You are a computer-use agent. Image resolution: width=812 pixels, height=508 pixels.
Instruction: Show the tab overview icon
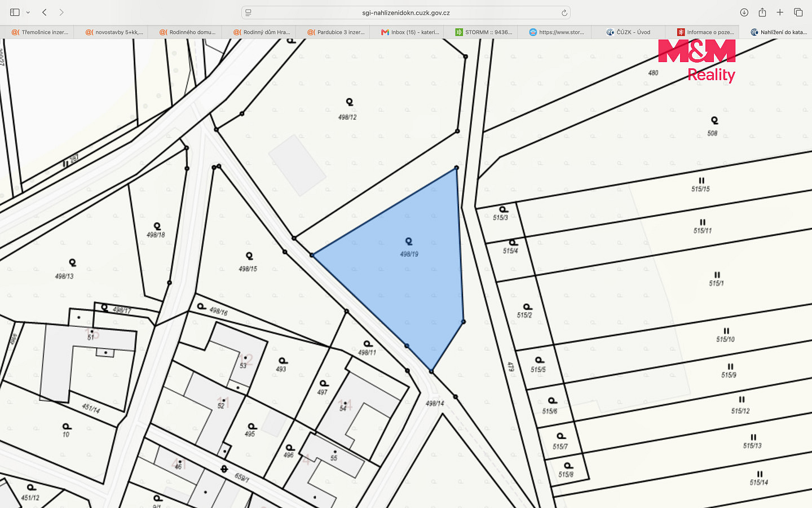[x=798, y=12]
